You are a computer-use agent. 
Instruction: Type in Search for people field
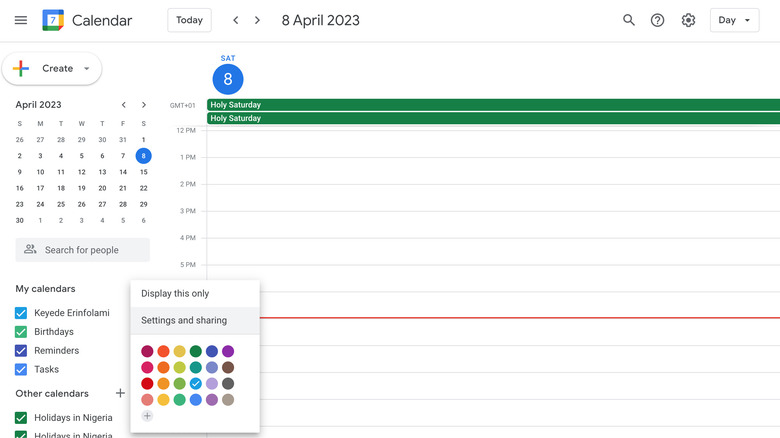(x=92, y=250)
